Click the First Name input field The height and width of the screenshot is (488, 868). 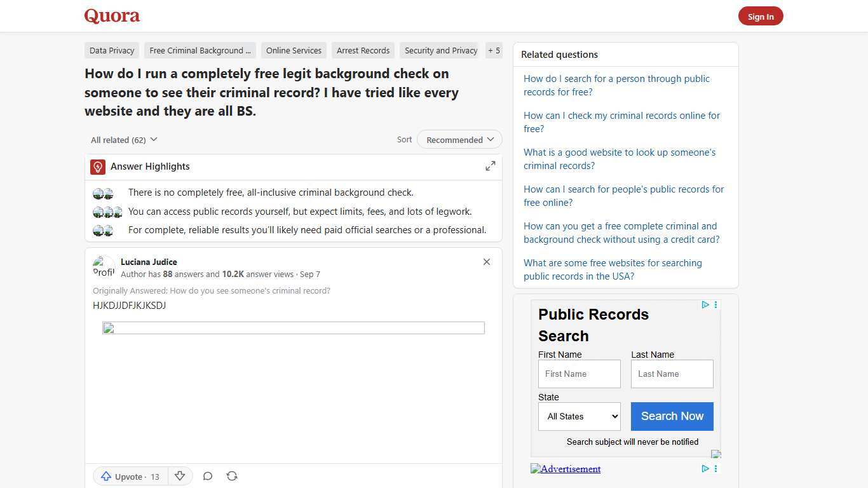point(579,374)
